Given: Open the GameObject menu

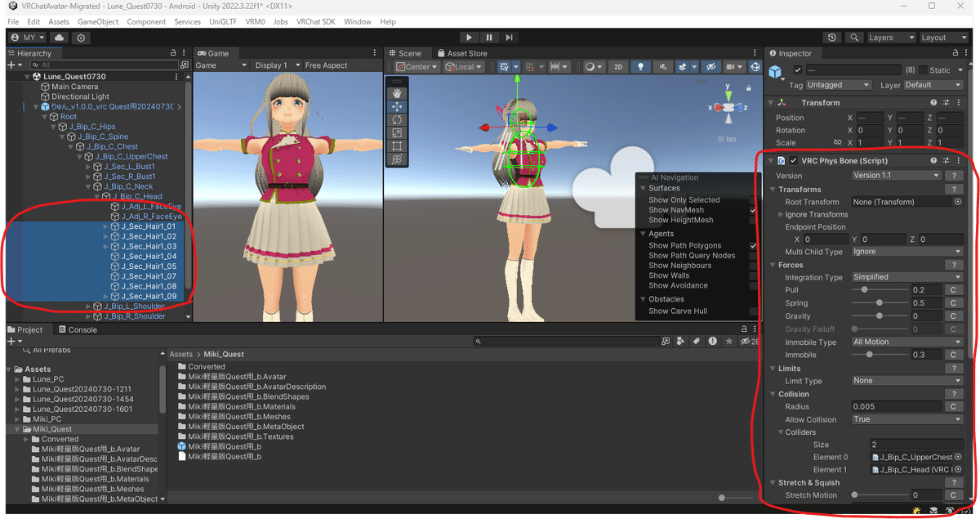Looking at the screenshot, I should tap(98, 22).
